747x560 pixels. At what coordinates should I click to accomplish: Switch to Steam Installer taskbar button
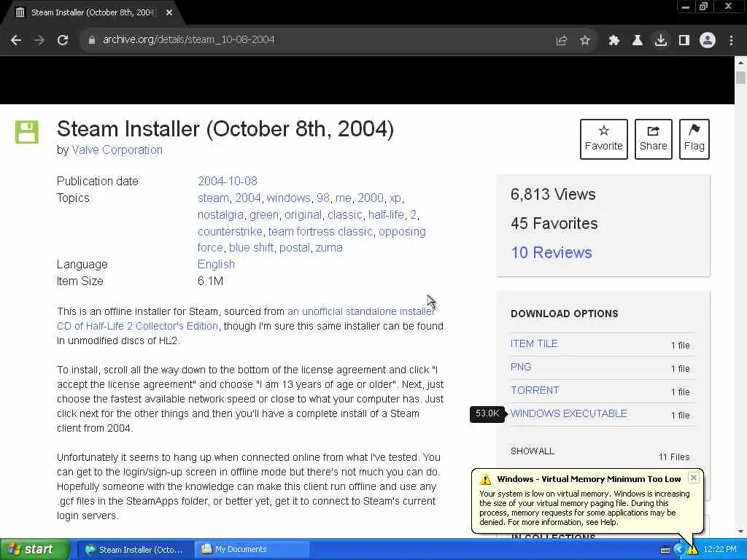click(134, 550)
